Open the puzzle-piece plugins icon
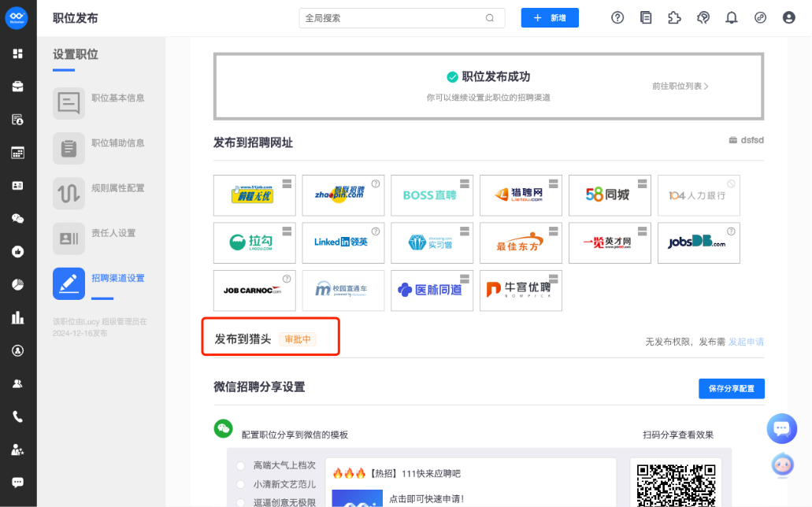The width and height of the screenshot is (812, 507). (x=674, y=17)
